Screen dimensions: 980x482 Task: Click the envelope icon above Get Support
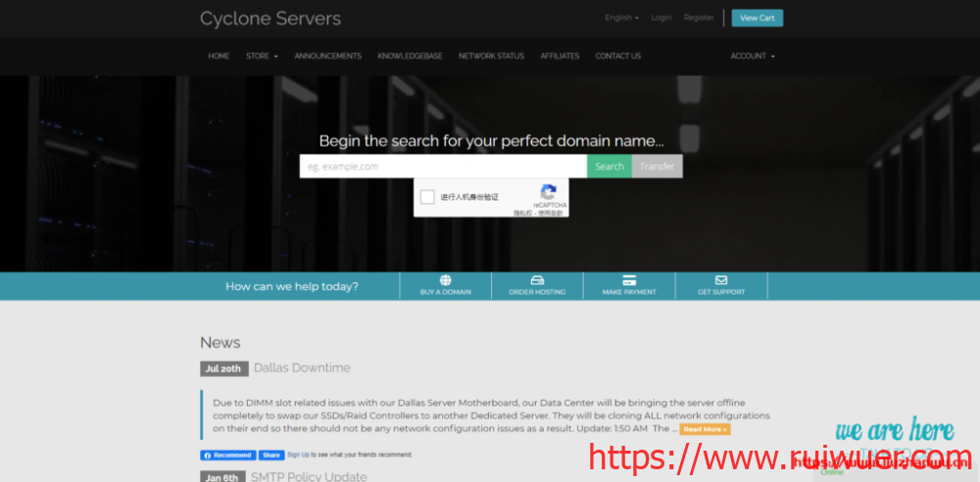tap(721, 280)
